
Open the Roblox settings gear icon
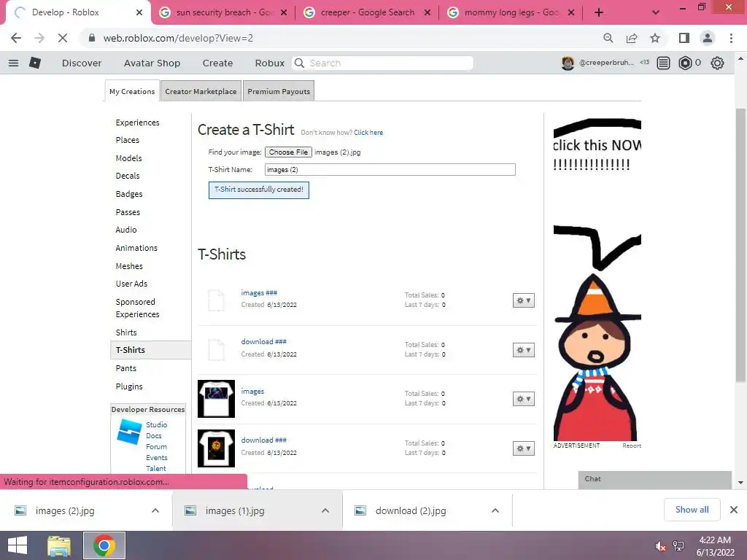717,63
